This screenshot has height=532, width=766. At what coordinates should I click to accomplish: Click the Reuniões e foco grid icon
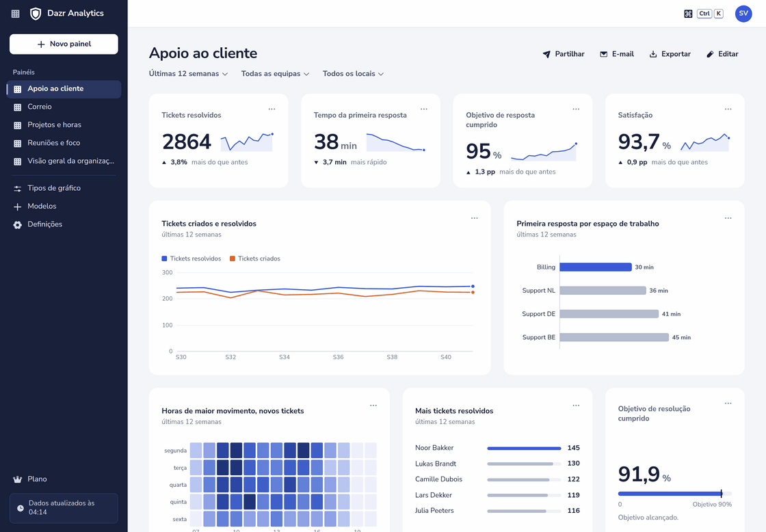[18, 143]
